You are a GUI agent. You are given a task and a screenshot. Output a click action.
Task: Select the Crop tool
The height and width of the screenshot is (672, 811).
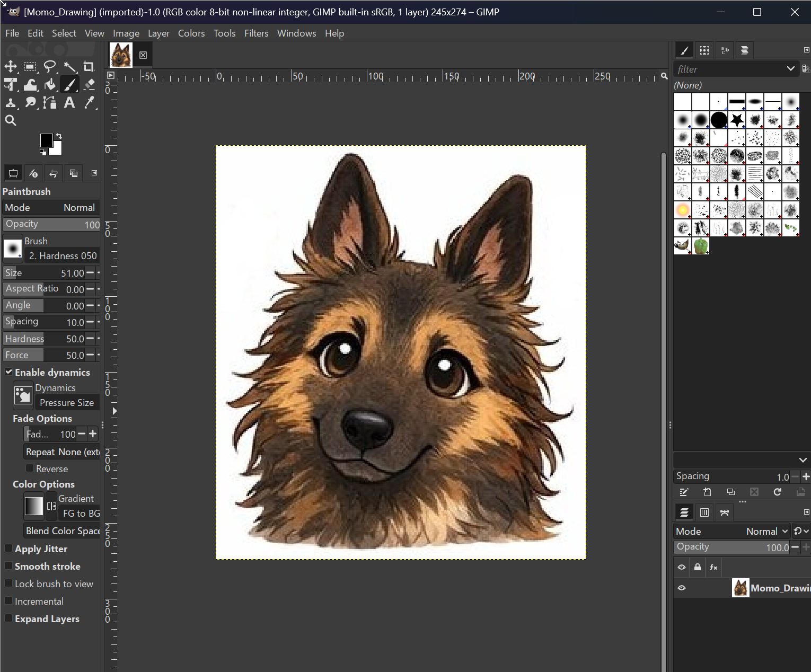point(89,67)
